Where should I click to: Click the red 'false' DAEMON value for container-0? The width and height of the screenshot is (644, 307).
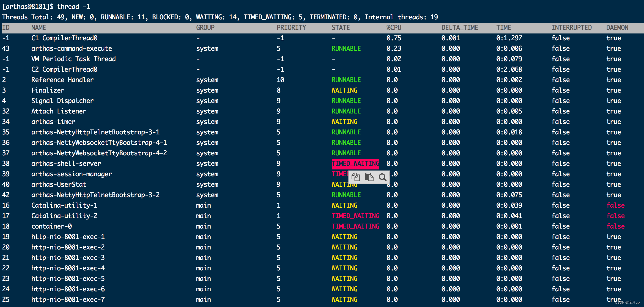coord(615,226)
